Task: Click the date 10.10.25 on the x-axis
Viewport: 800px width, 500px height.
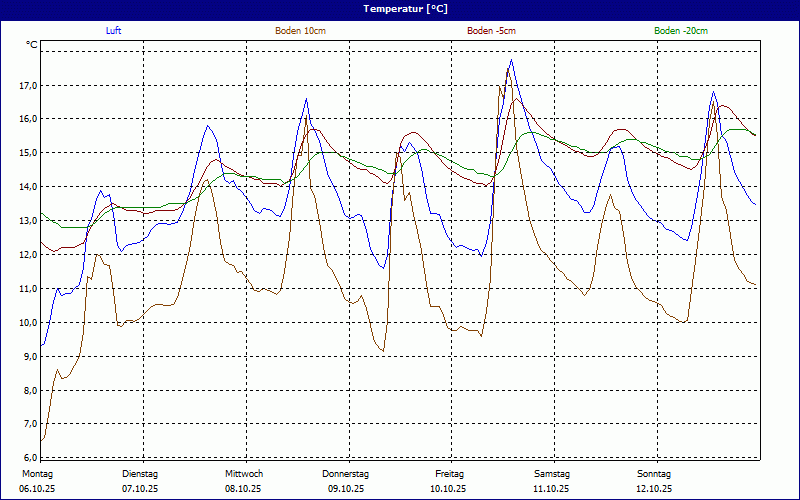Action: click(449, 489)
